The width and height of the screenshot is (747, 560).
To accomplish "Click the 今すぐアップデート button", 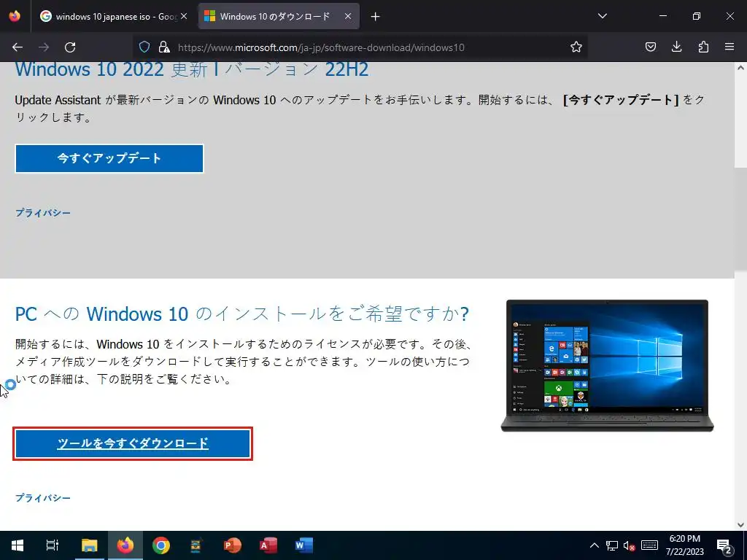I will click(x=109, y=158).
